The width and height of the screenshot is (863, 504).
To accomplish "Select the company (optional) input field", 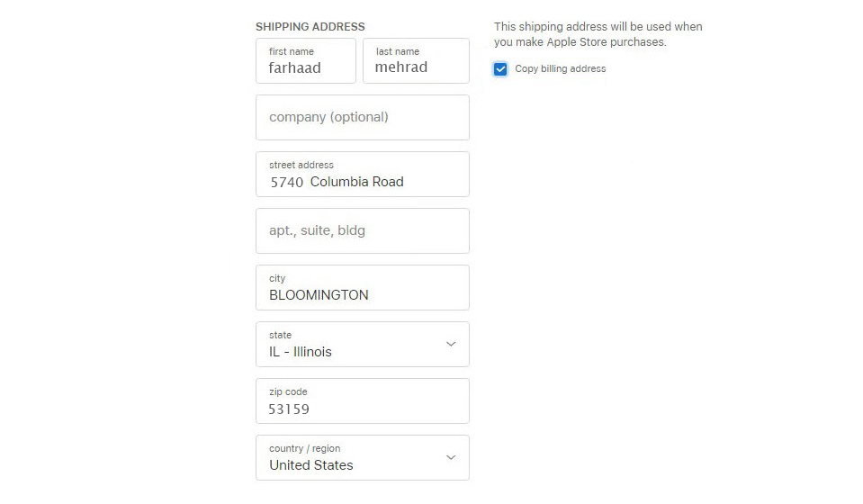I will point(363,118).
